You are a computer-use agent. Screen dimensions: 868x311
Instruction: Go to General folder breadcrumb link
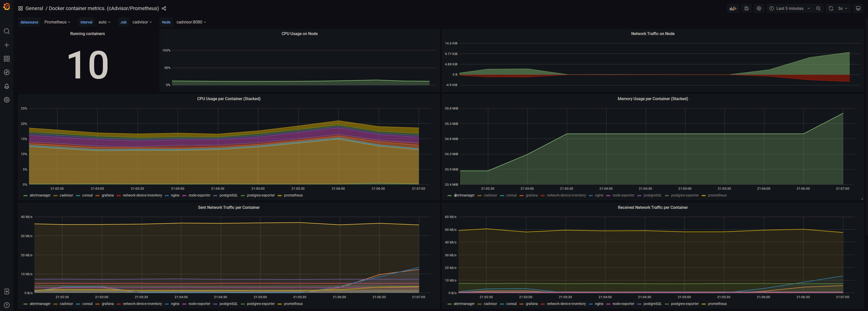(34, 8)
